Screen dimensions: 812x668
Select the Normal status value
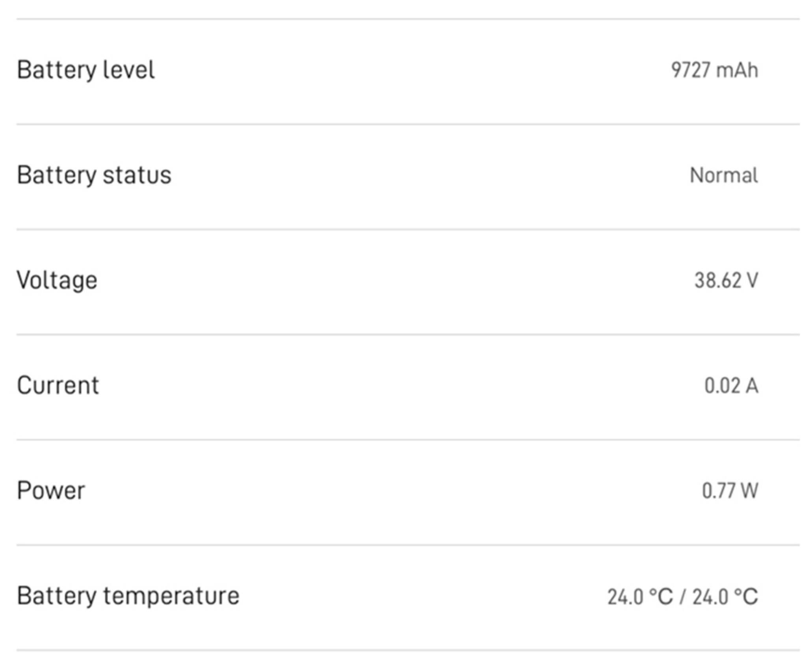(724, 176)
